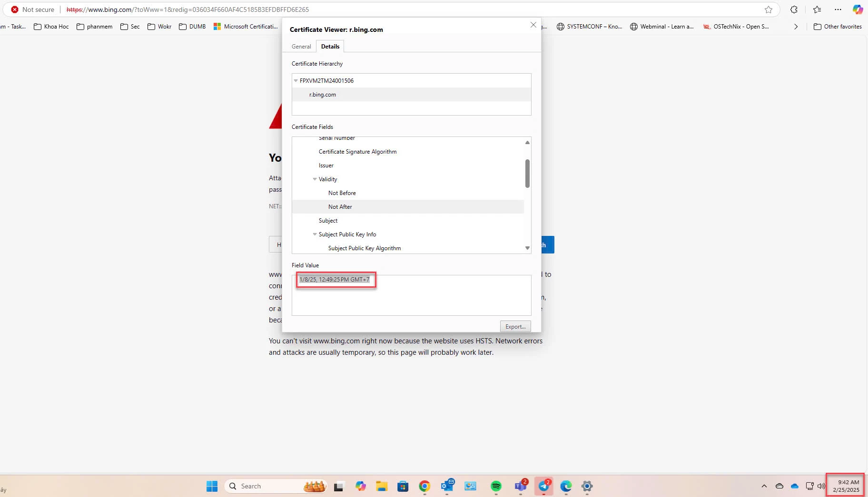Screen dimensions: 868x497
Task: Open the volume speaker tray icon
Action: tap(821, 486)
